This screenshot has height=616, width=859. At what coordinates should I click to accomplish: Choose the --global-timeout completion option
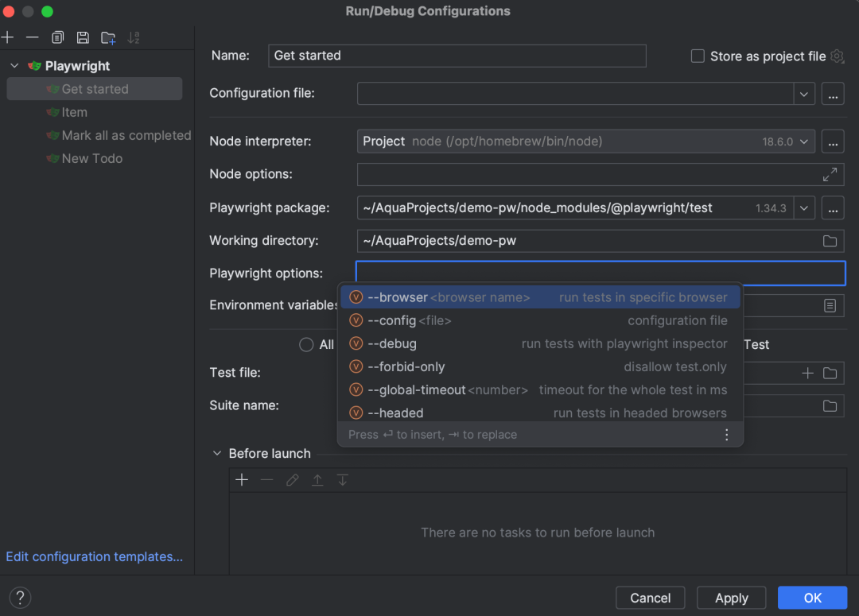point(540,389)
